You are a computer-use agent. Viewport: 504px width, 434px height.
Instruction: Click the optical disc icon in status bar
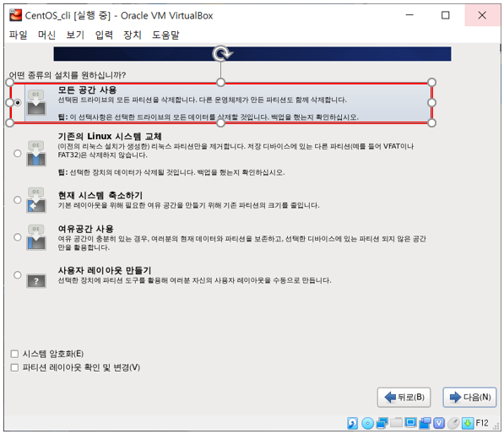(367, 423)
